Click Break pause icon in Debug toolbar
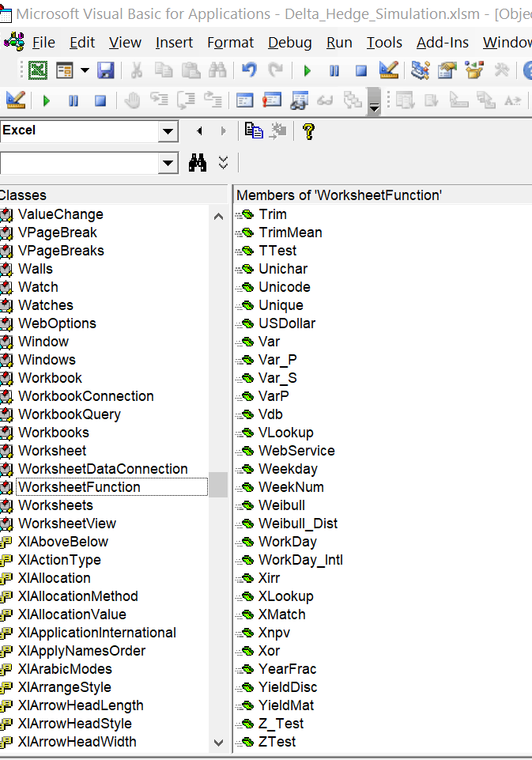532x760 pixels. [x=74, y=100]
